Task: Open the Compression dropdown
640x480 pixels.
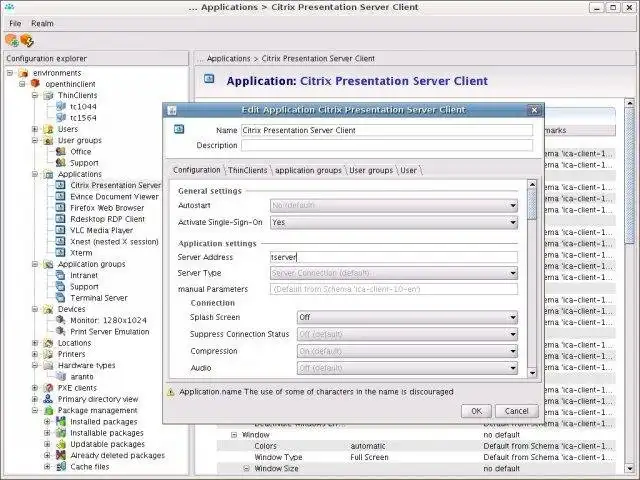Action: click(407, 351)
